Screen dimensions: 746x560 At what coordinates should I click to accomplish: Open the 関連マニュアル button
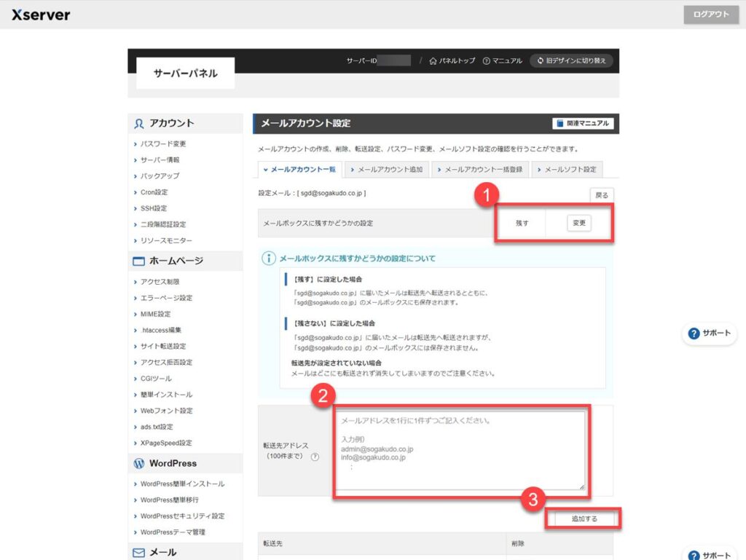point(583,123)
